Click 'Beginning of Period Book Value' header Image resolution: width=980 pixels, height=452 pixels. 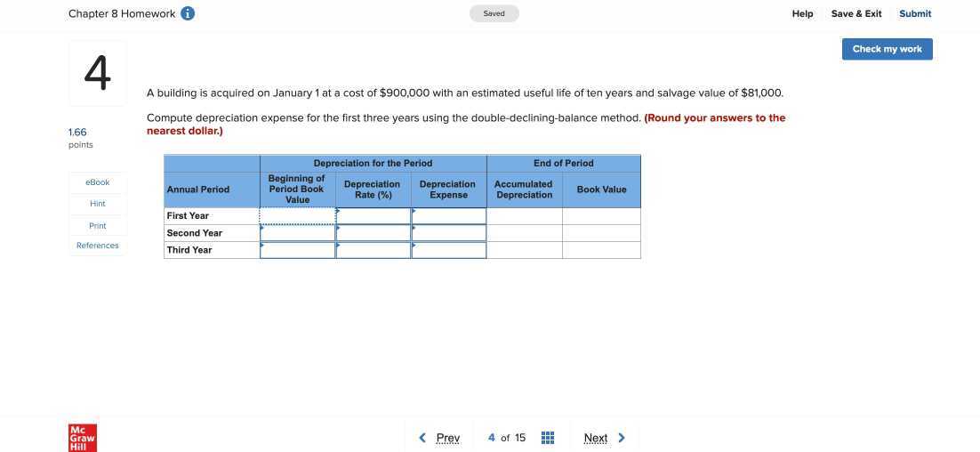pyautogui.click(x=297, y=189)
